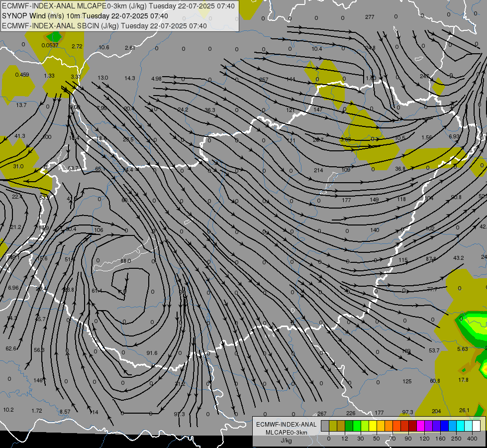Click the J/kg unit label in legend

(x=286, y=441)
